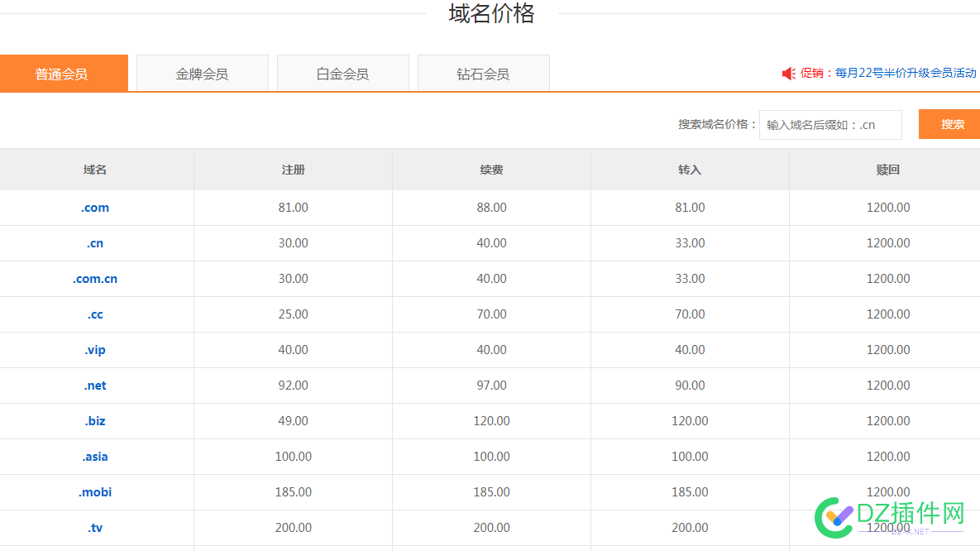Select .com redemption price 1200.00
Image resolution: width=980 pixels, height=551 pixels.
point(888,208)
